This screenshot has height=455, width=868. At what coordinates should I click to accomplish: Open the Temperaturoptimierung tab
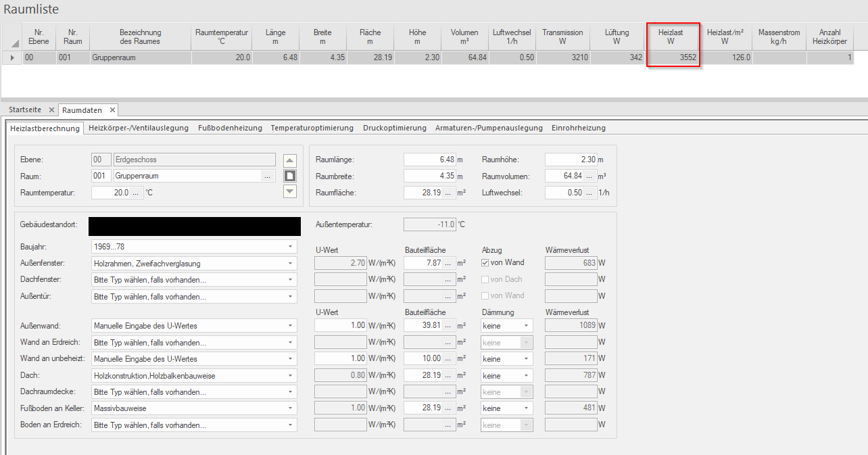312,128
